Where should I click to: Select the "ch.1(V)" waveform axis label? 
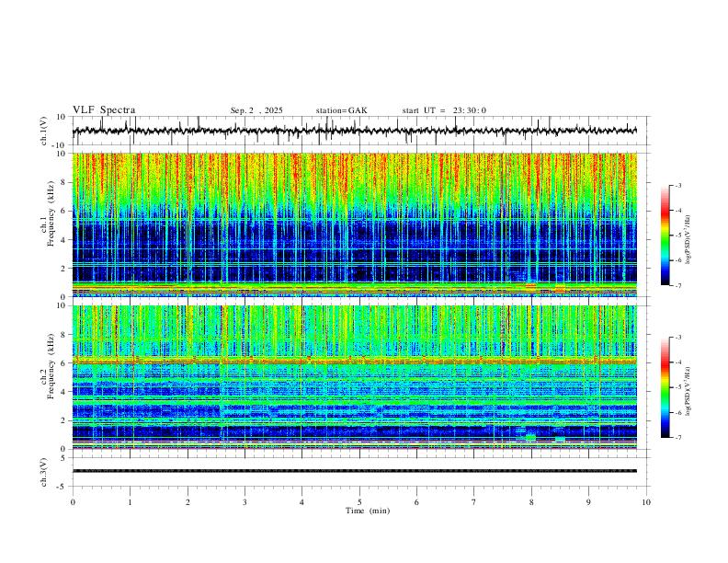coord(44,131)
